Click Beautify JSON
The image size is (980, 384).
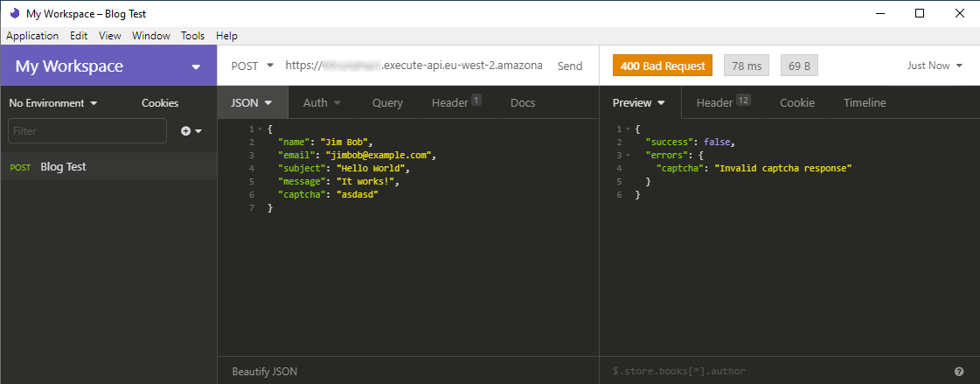pyautogui.click(x=264, y=372)
